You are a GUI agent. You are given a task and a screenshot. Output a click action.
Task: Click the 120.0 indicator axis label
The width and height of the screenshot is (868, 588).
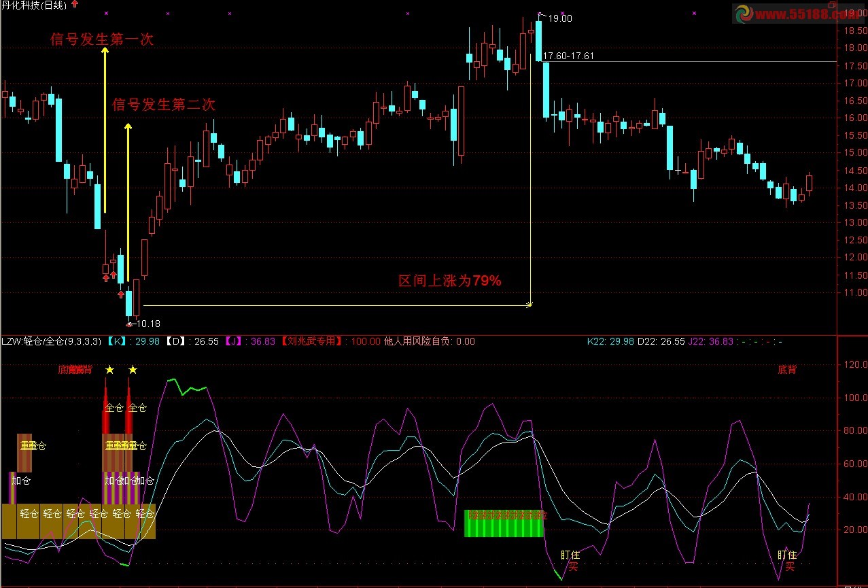pyautogui.click(x=854, y=365)
